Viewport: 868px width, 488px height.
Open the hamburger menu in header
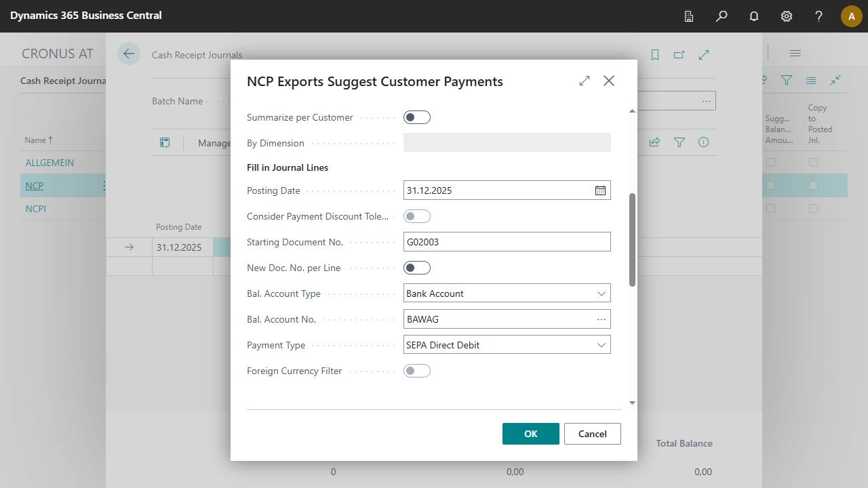tap(795, 53)
